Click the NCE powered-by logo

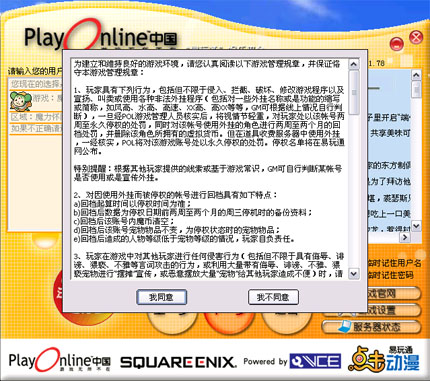pos(315,361)
